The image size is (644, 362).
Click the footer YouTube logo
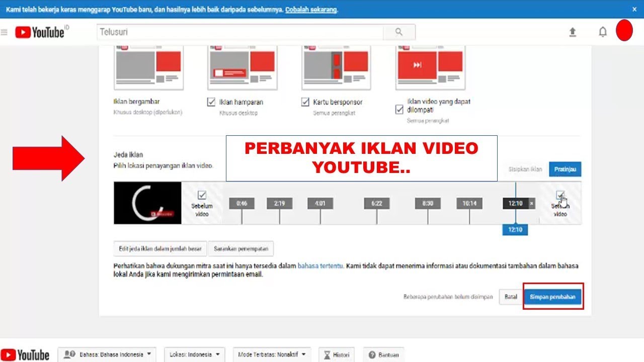click(x=26, y=354)
